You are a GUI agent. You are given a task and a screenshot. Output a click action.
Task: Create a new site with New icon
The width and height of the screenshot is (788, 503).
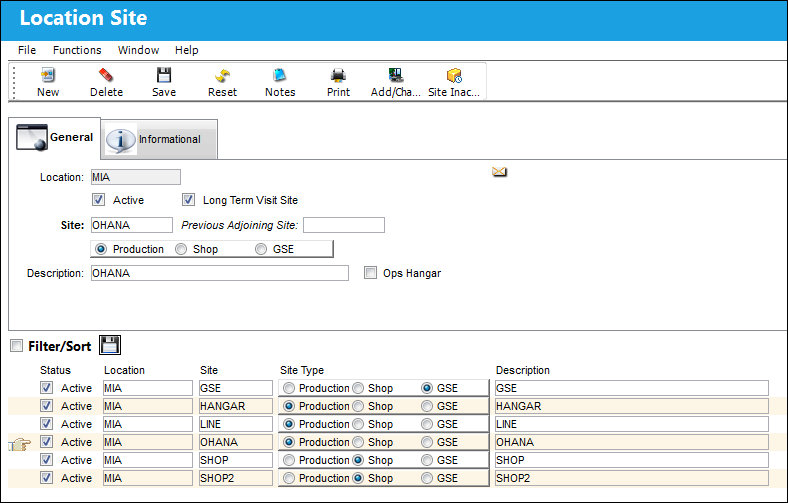tap(48, 75)
